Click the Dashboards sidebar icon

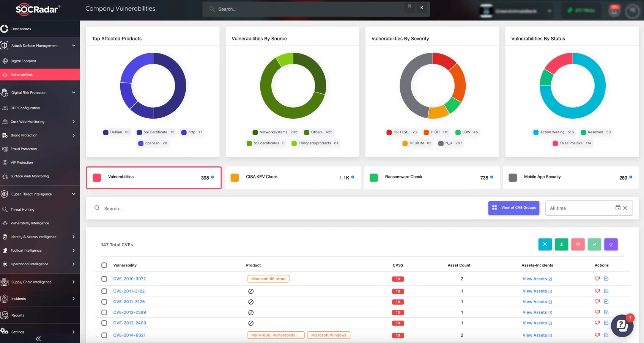click(x=5, y=29)
